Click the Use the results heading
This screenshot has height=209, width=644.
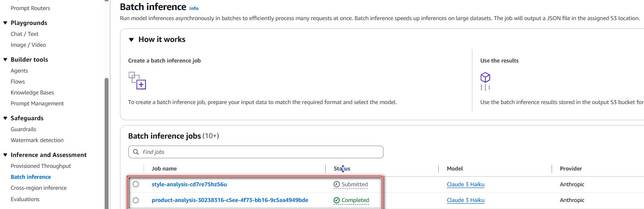(x=499, y=61)
